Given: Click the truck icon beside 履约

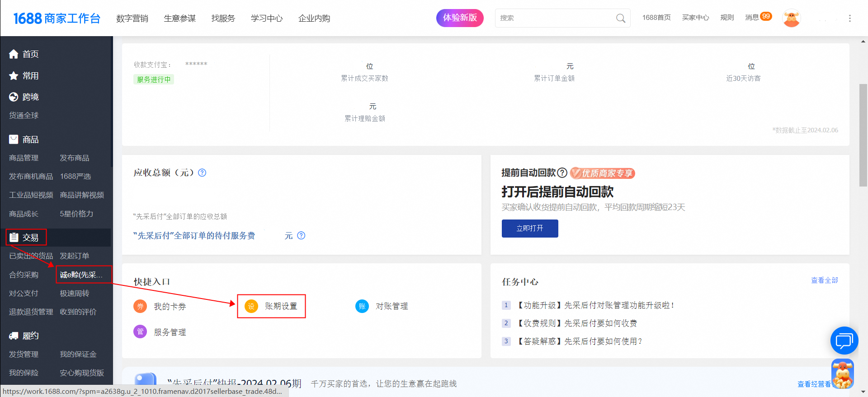Looking at the screenshot, I should coord(14,336).
